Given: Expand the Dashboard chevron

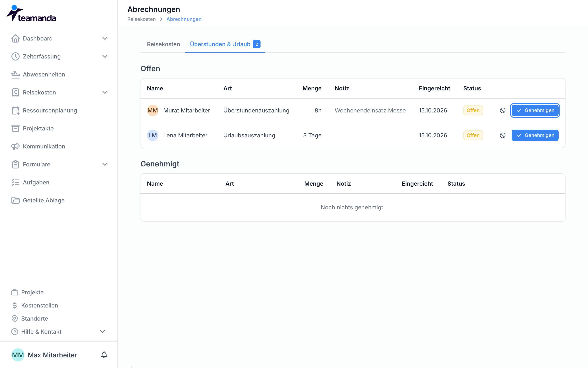Looking at the screenshot, I should click(x=105, y=38).
